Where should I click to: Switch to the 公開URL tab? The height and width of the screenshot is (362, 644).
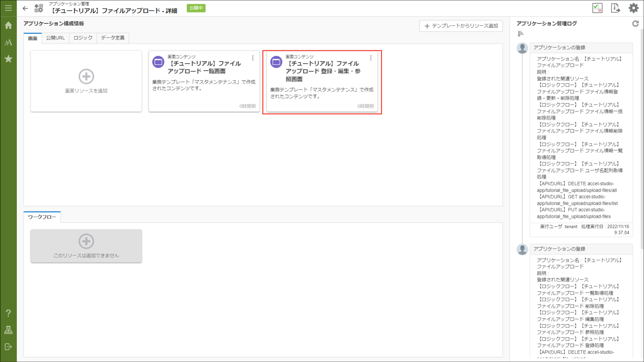[x=55, y=38]
